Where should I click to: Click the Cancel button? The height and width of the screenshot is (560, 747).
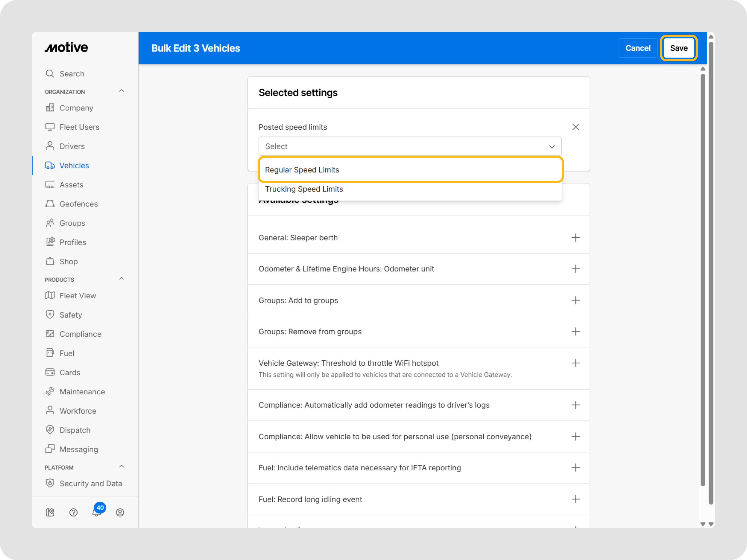click(x=637, y=48)
